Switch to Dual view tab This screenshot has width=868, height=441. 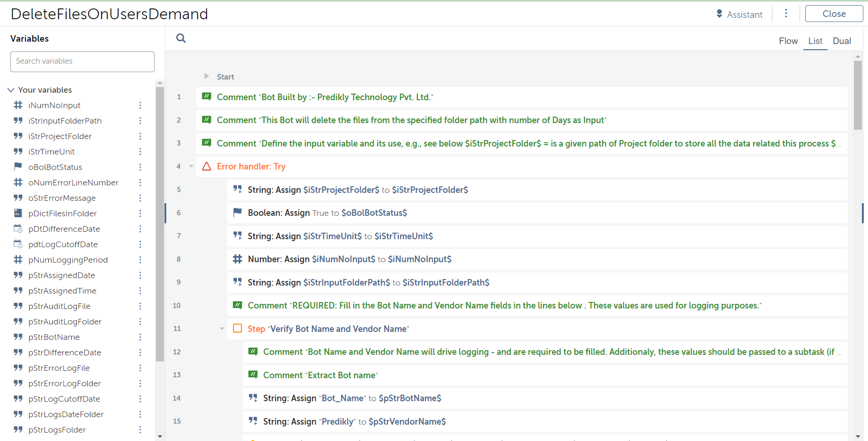click(841, 41)
